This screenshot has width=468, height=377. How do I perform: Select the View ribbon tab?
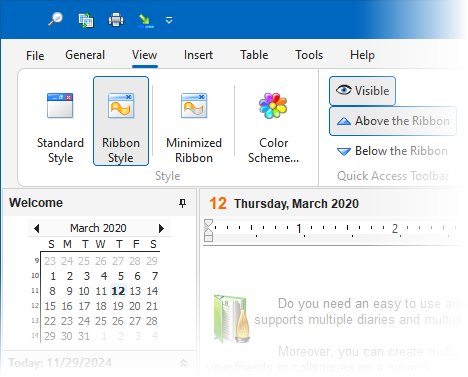click(x=144, y=55)
